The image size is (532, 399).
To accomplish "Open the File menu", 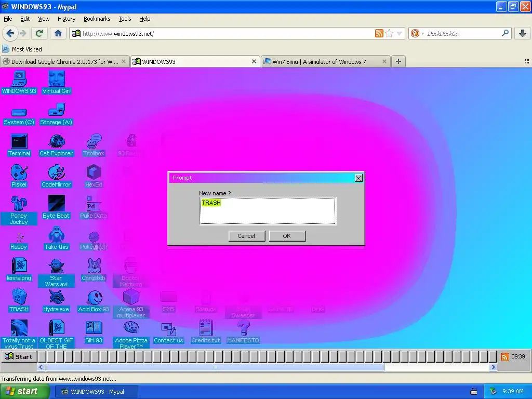I will 8,19.
